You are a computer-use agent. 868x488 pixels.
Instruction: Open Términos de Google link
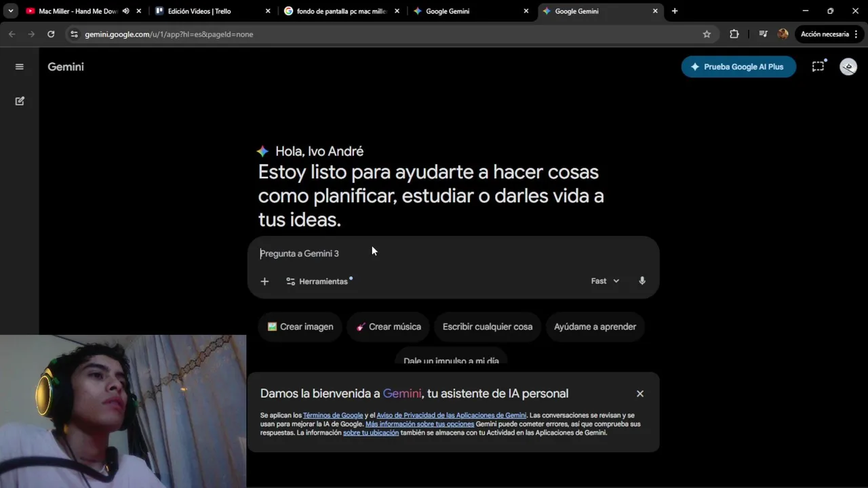[x=333, y=415]
